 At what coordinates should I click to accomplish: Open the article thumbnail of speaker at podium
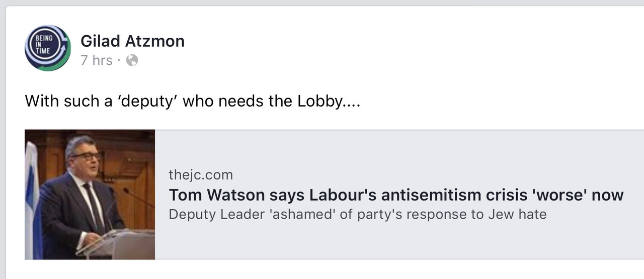90,195
